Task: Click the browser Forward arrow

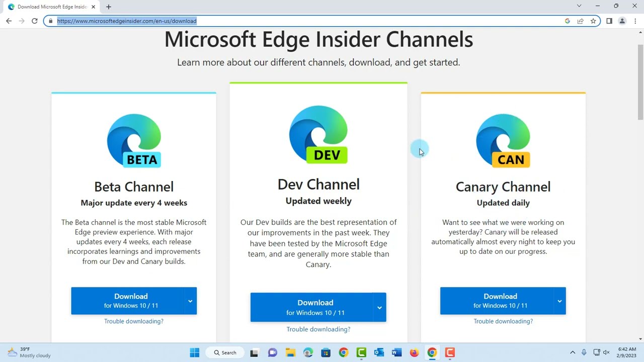Action: click(22, 21)
